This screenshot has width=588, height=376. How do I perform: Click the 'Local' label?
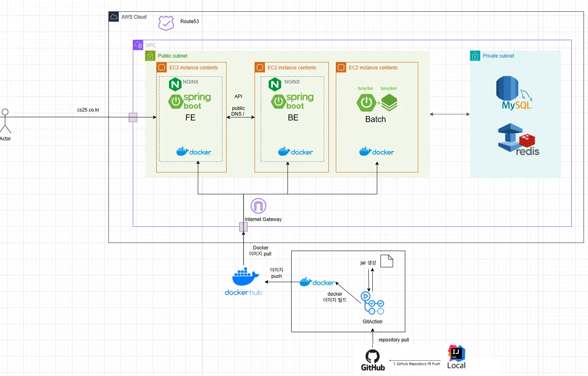point(456,365)
